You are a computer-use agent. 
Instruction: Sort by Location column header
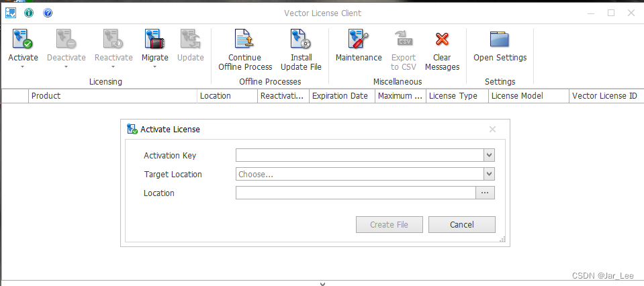pos(228,96)
